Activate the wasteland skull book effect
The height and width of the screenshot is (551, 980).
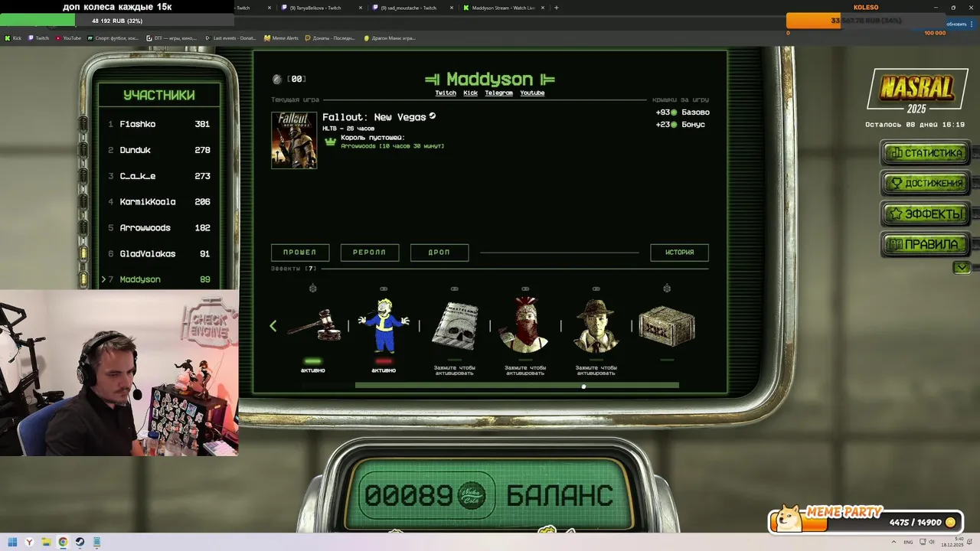(x=455, y=326)
